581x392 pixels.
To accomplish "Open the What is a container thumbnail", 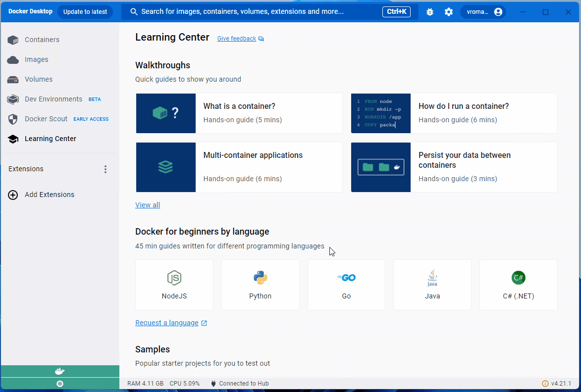I will point(165,113).
